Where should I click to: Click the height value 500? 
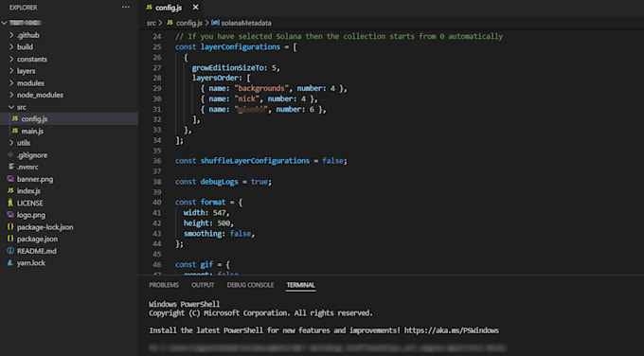(224, 222)
